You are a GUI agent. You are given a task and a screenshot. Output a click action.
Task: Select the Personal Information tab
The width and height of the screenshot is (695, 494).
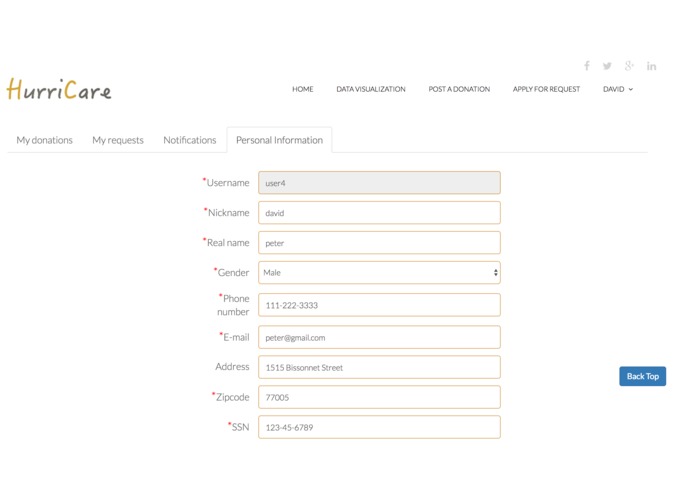coord(279,140)
